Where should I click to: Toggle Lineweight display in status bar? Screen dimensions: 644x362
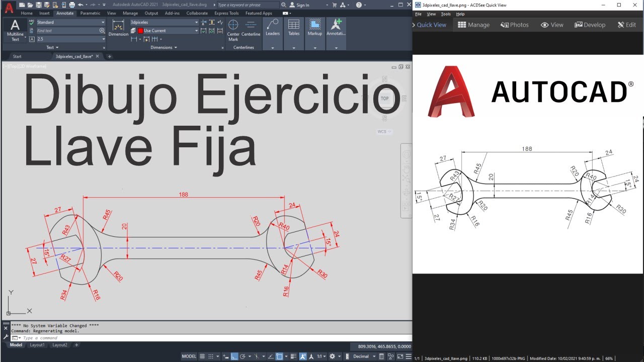click(293, 356)
